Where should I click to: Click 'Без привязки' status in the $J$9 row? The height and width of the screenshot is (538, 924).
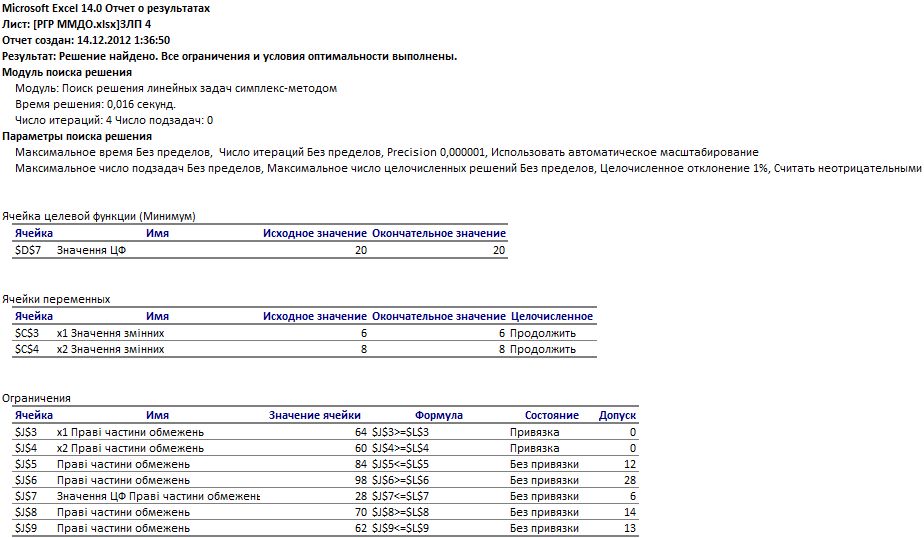pos(544,528)
